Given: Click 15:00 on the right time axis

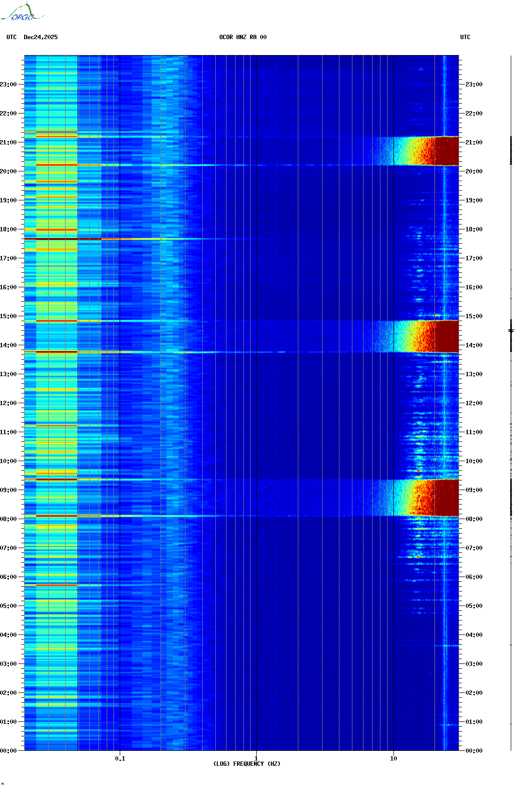Looking at the screenshot, I should [474, 316].
